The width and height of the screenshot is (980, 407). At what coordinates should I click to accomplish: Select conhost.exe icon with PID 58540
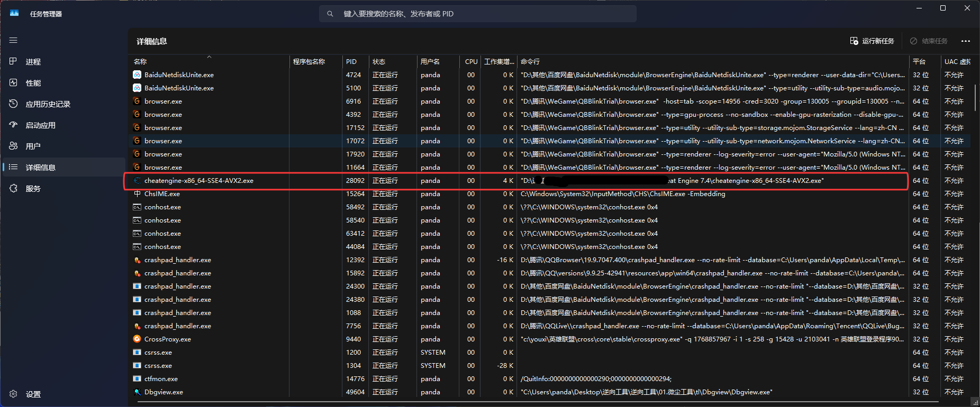137,220
